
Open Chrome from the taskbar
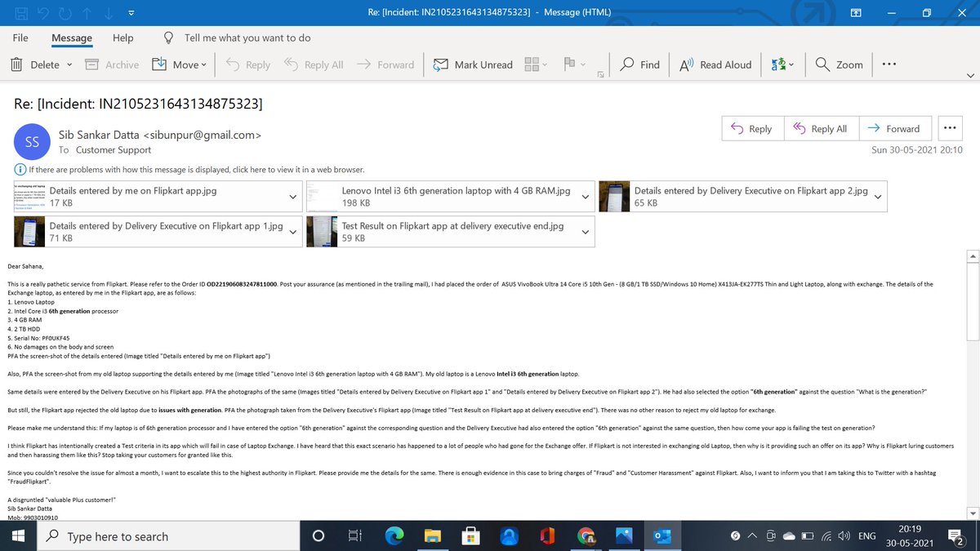tap(585, 535)
